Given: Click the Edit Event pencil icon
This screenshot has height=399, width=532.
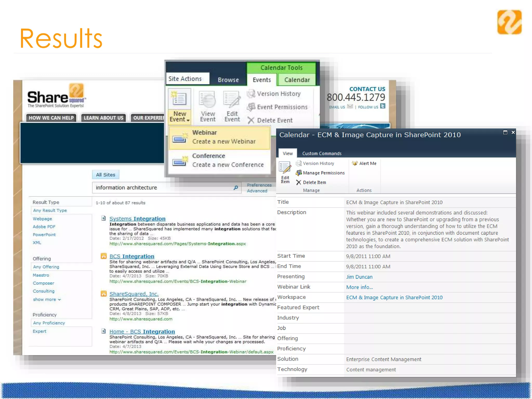Looking at the screenshot, I should pyautogui.click(x=232, y=100).
